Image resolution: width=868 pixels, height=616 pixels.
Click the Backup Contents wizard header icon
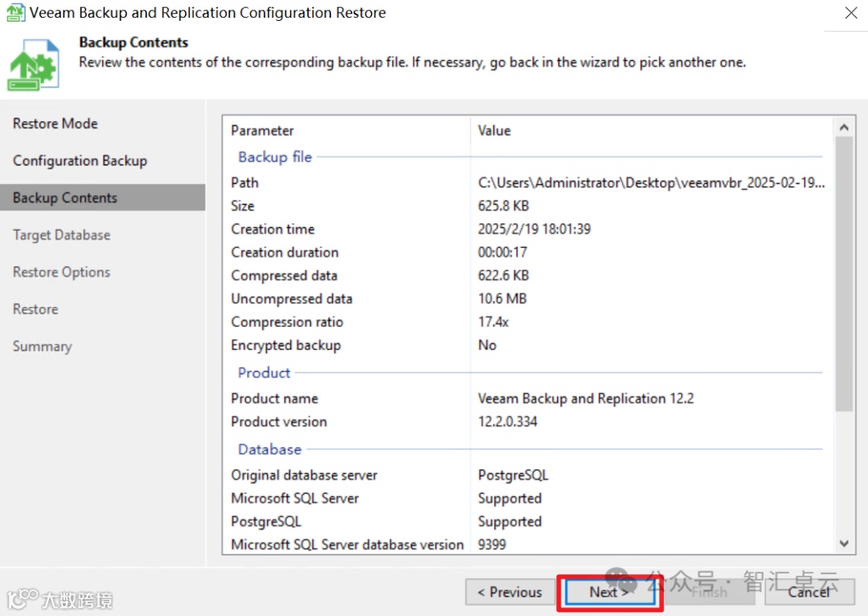33,65
